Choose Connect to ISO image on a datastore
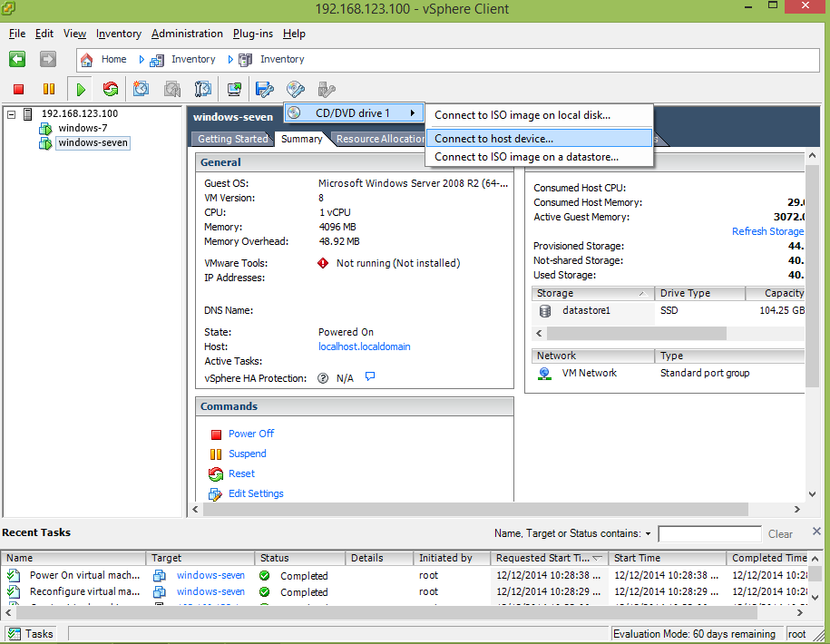Image resolution: width=830 pixels, height=644 pixels. pos(539,157)
